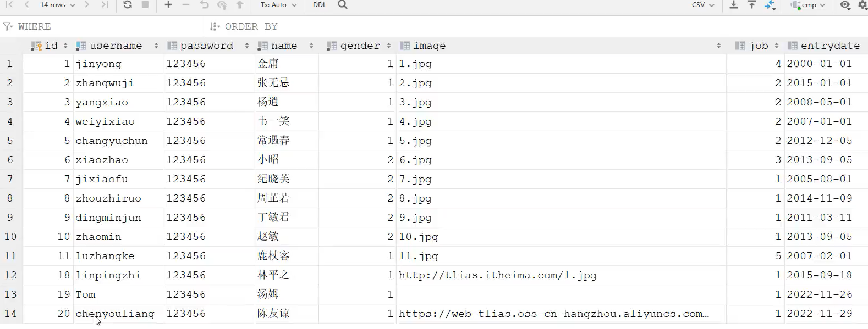Click the Preview pending changes icon
Viewport: 868px width, 329px height.
[222, 5]
